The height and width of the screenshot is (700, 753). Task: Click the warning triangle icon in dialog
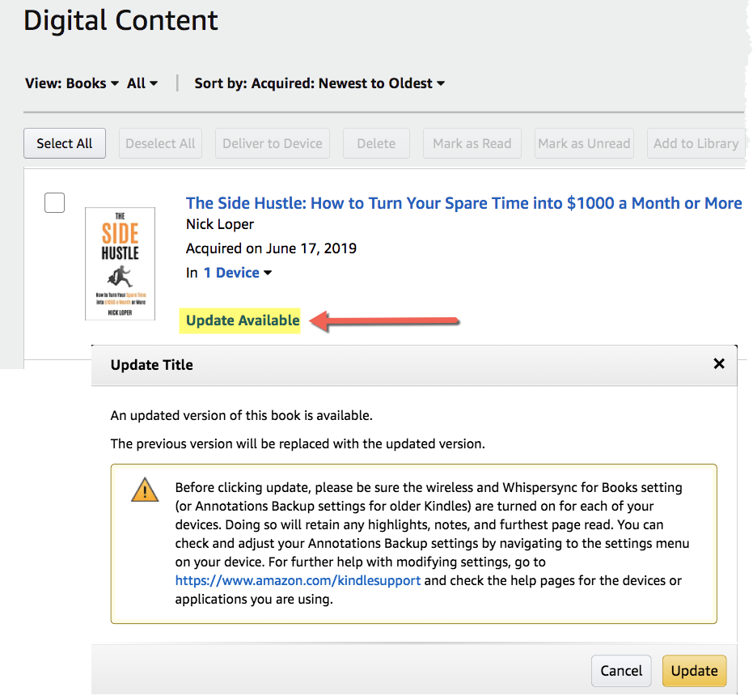[145, 490]
